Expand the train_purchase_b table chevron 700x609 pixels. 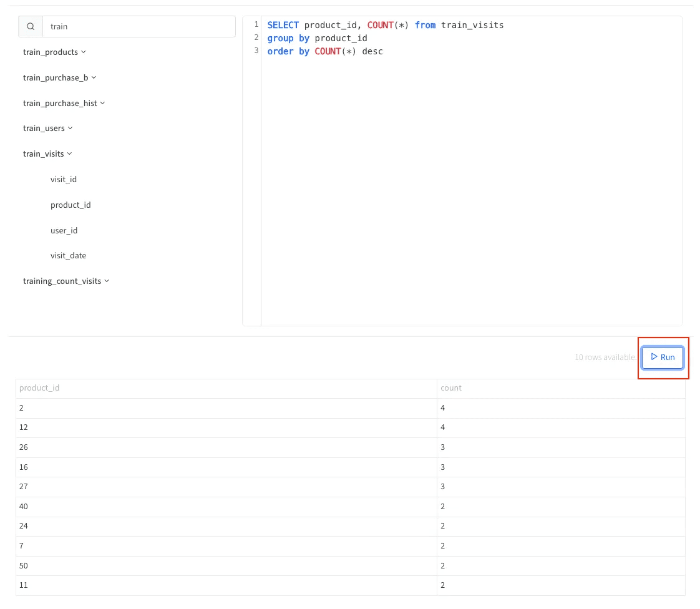click(94, 77)
